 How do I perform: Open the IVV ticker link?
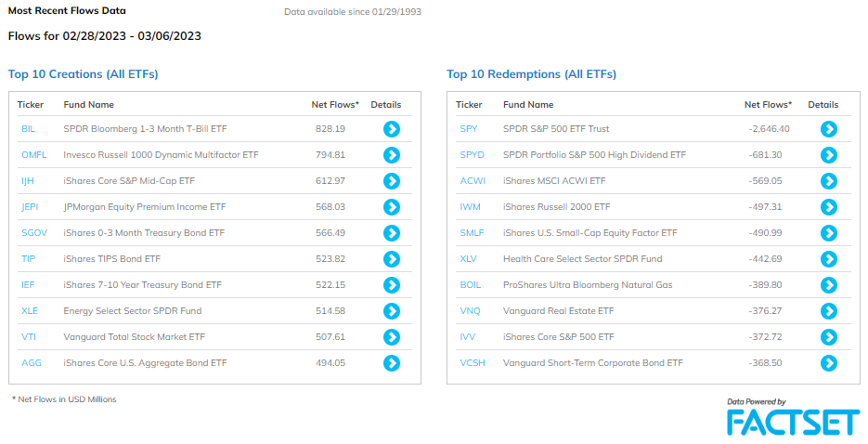click(468, 336)
